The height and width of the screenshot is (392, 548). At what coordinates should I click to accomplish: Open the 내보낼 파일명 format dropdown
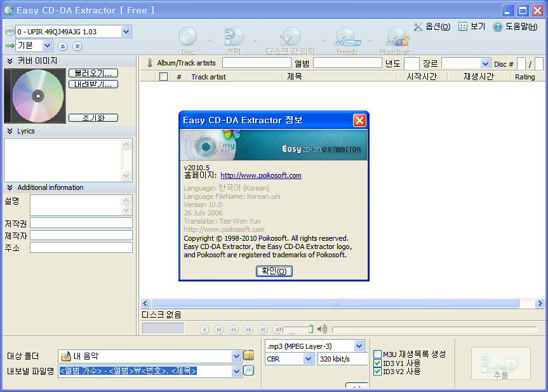point(236,371)
